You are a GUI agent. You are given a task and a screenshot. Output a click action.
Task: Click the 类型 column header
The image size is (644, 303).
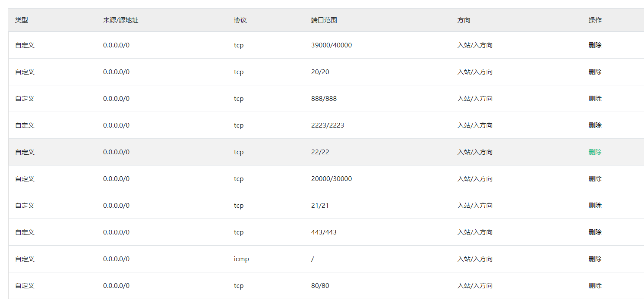22,20
